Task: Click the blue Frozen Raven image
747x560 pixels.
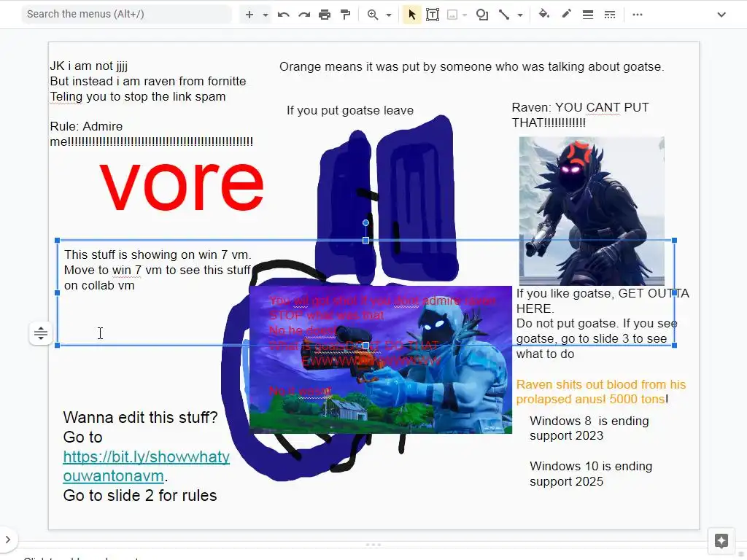Action: [x=381, y=359]
